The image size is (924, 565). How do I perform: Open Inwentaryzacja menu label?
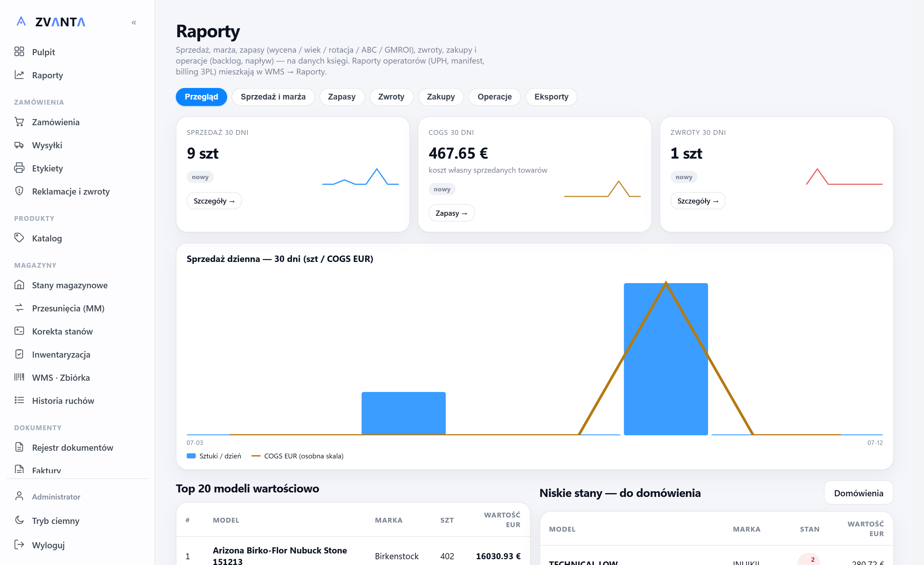(x=61, y=354)
